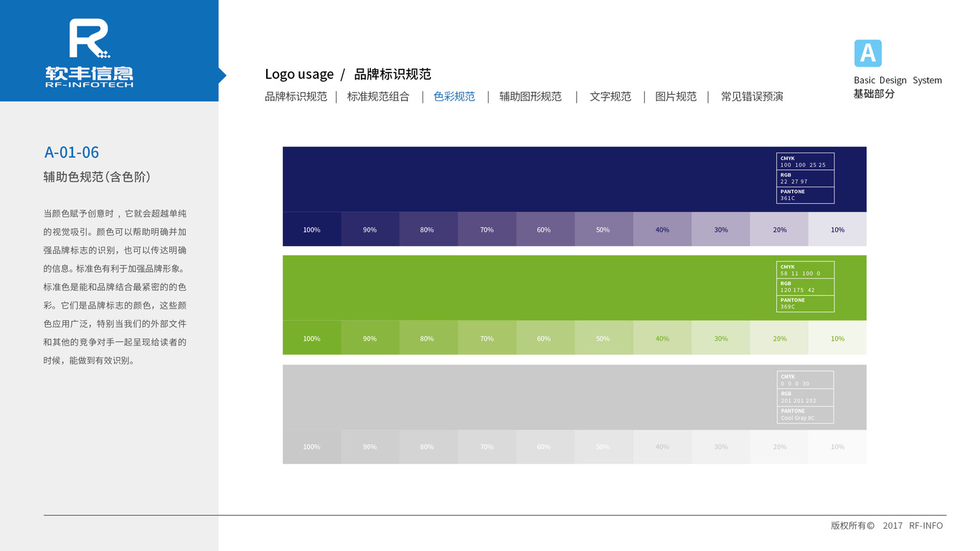Image resolution: width=980 pixels, height=551 pixels.
Task: Click the 辅助色规范(含色阶) title
Action: pyautogui.click(x=97, y=177)
